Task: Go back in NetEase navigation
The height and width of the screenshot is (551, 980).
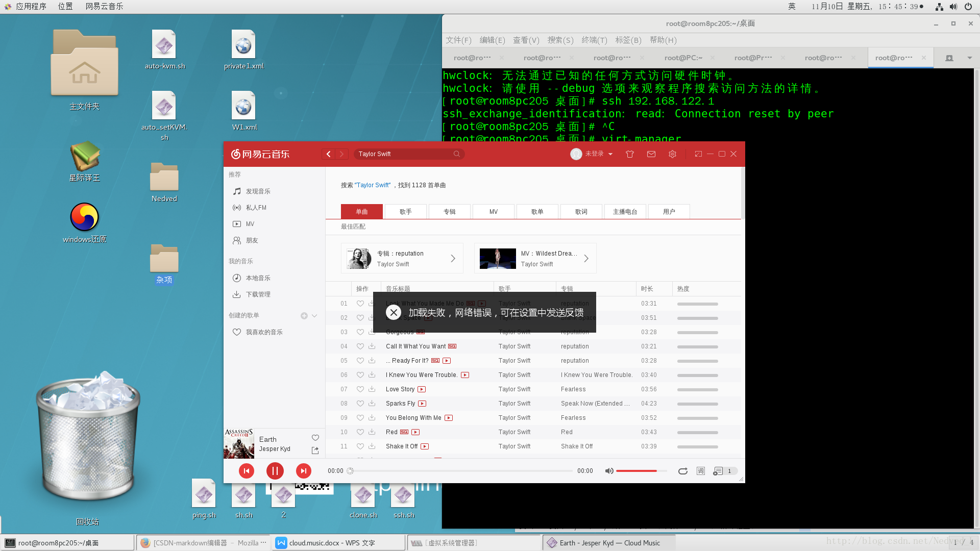Action: (x=329, y=154)
